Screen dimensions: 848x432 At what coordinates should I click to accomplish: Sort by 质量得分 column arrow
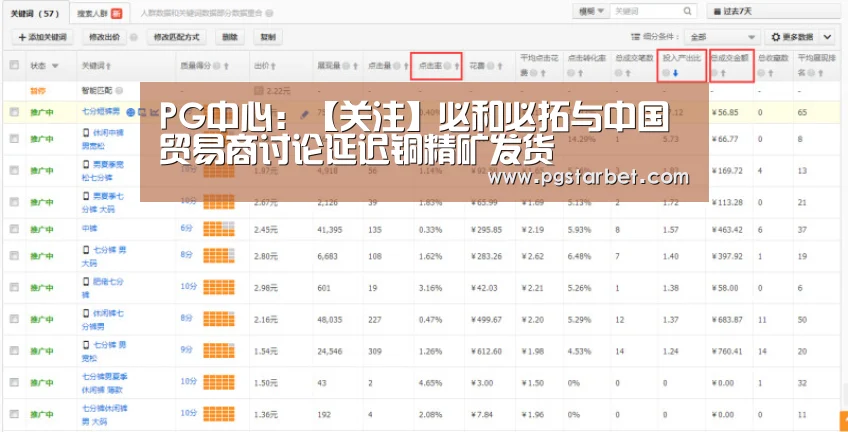tap(226, 66)
